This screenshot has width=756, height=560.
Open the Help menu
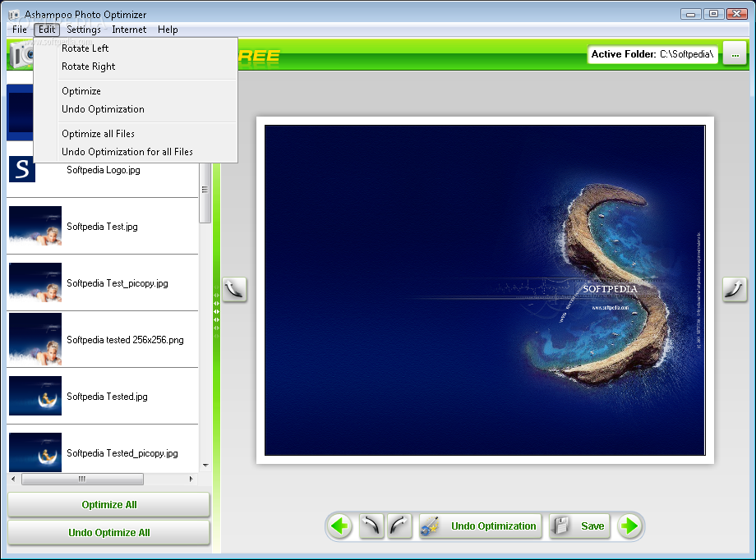(x=168, y=30)
